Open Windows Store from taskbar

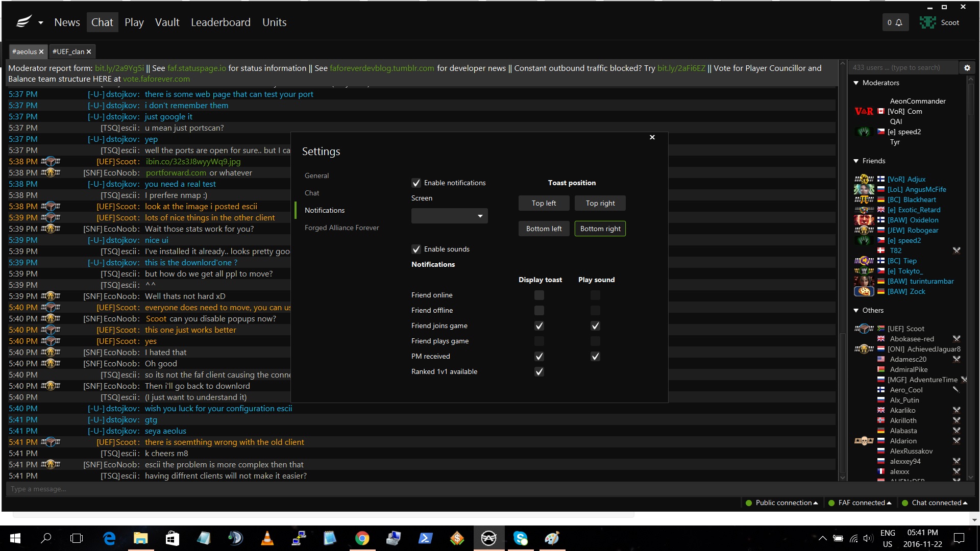click(x=172, y=538)
